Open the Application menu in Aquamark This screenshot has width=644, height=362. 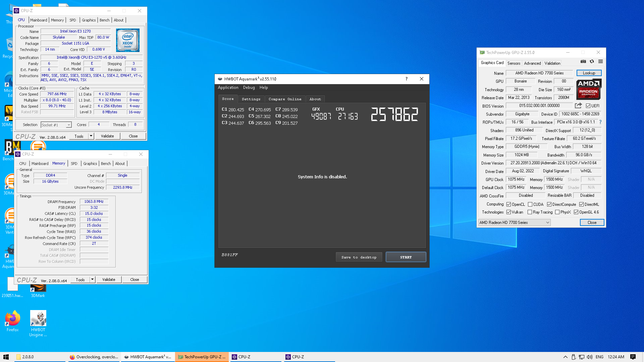pos(228,87)
